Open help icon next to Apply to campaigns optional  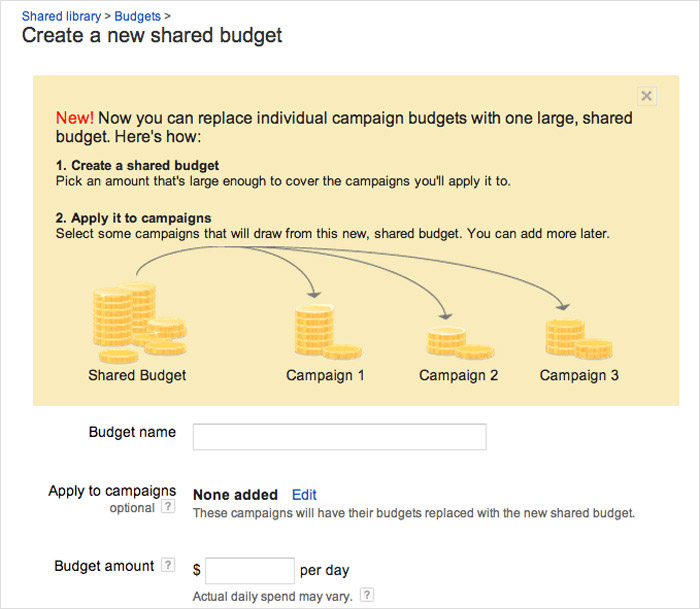pos(168,506)
